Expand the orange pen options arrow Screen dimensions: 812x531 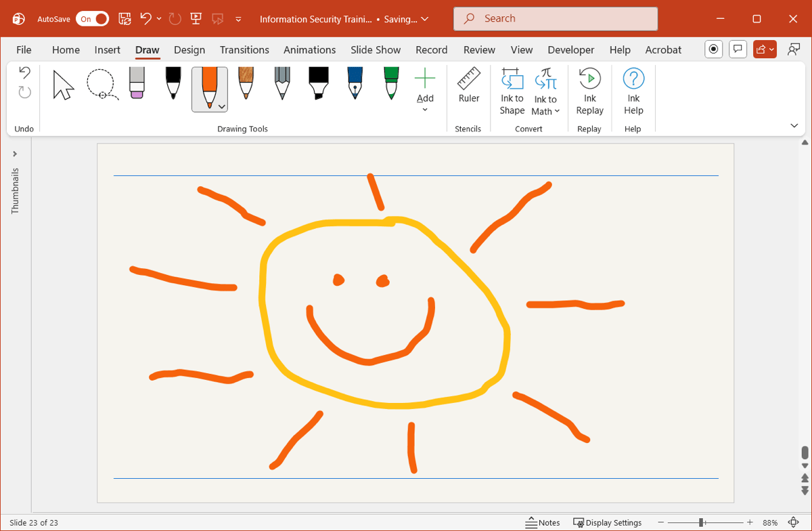click(x=222, y=106)
